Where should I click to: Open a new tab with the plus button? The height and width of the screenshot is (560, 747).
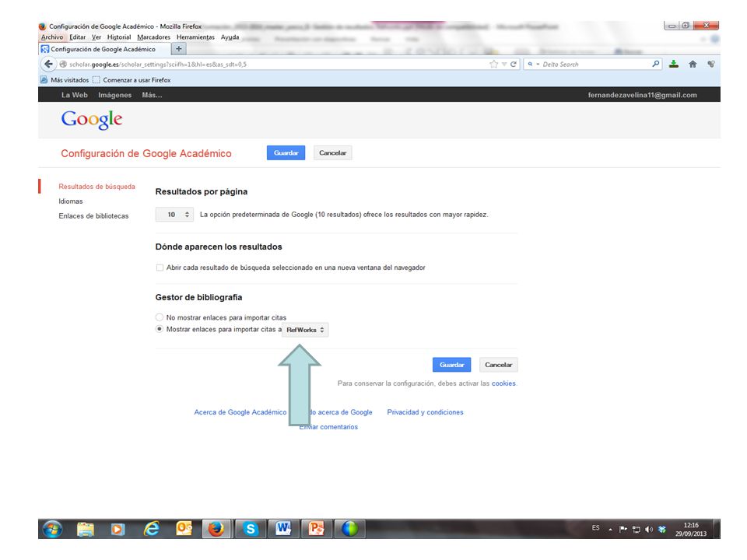[x=179, y=48]
